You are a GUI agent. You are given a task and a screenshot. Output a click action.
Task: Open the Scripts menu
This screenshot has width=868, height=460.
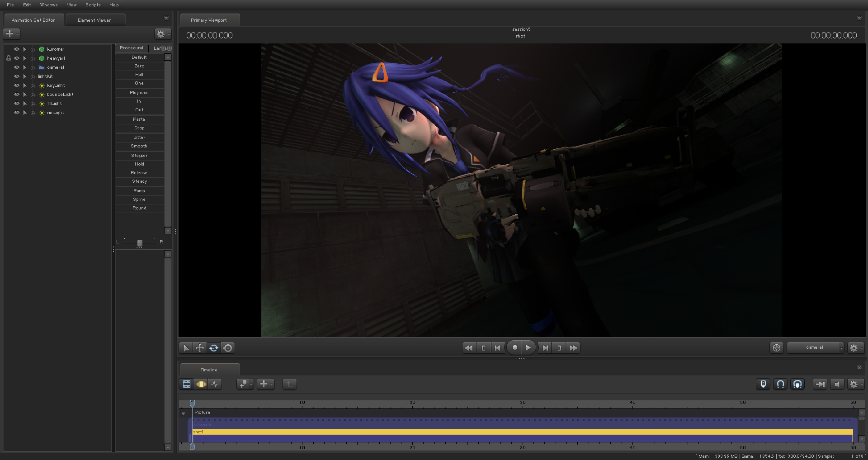[x=93, y=5]
